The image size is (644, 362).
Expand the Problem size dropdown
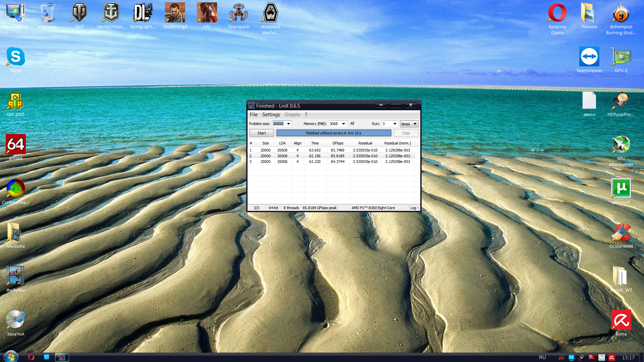[x=288, y=124]
